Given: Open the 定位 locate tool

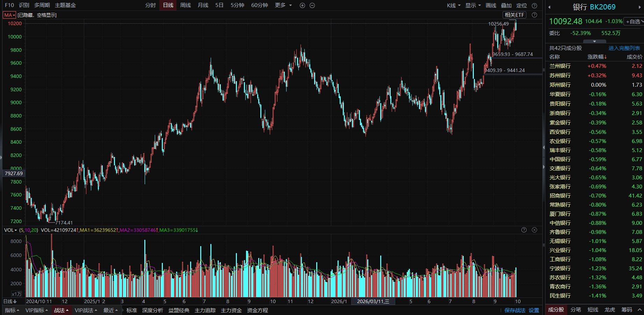Looking at the screenshot, I should click(522, 5).
